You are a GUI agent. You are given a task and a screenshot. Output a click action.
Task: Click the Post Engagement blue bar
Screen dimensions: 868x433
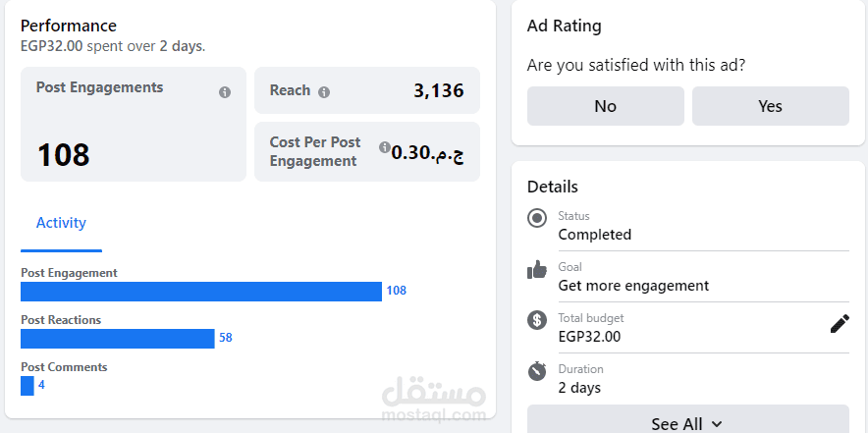[x=201, y=291]
